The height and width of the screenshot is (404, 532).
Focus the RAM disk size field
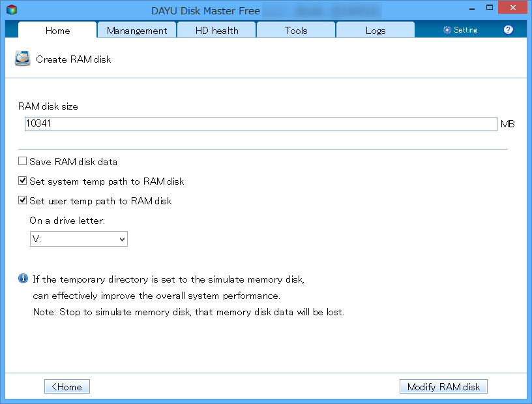[x=261, y=124]
